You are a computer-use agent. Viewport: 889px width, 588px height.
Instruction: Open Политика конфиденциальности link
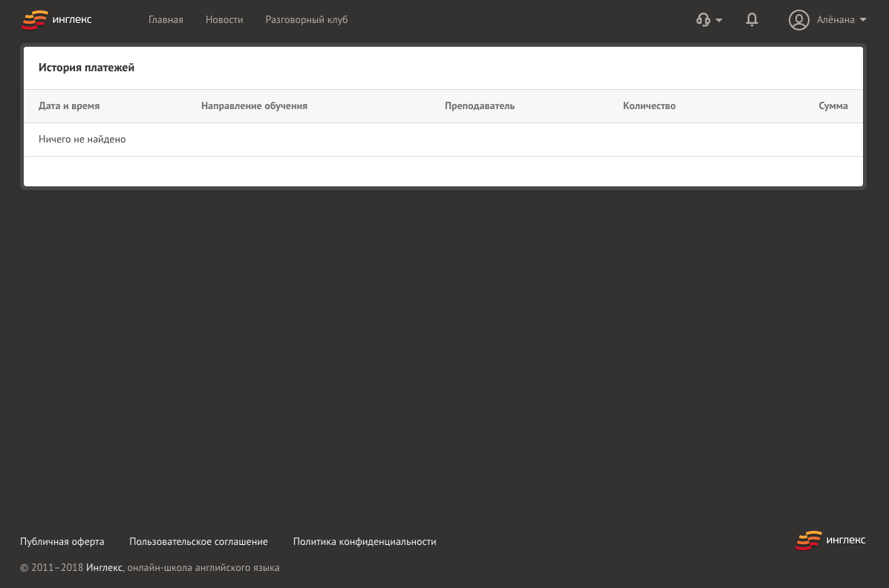pos(365,541)
